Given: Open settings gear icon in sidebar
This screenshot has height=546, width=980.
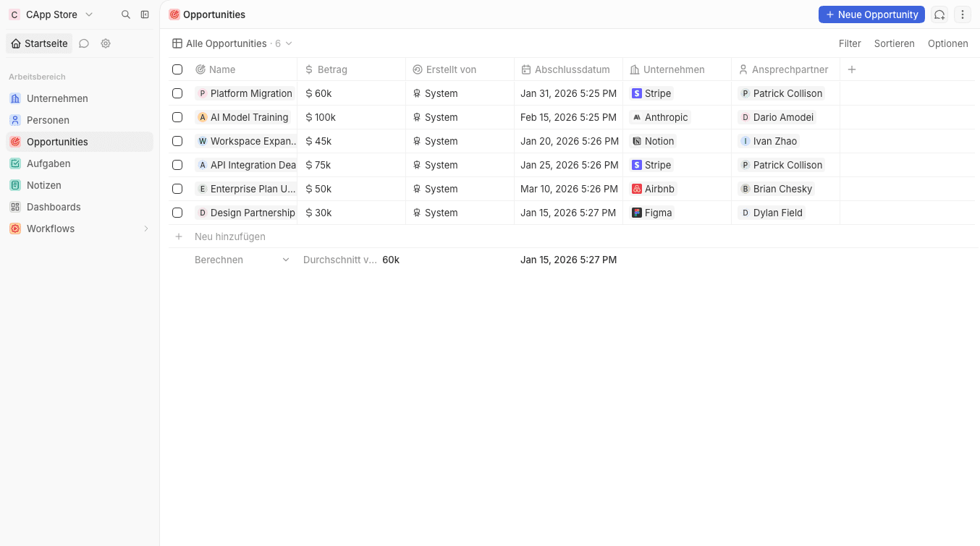Looking at the screenshot, I should click(106, 43).
